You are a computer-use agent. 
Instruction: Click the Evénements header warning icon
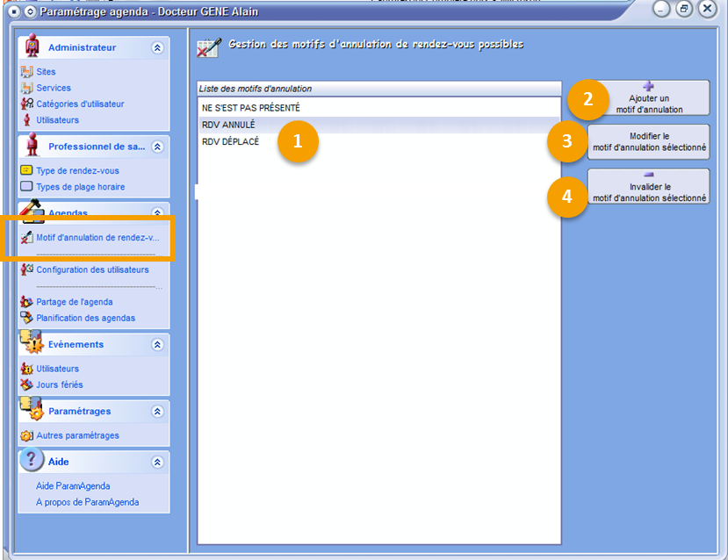[x=32, y=342]
